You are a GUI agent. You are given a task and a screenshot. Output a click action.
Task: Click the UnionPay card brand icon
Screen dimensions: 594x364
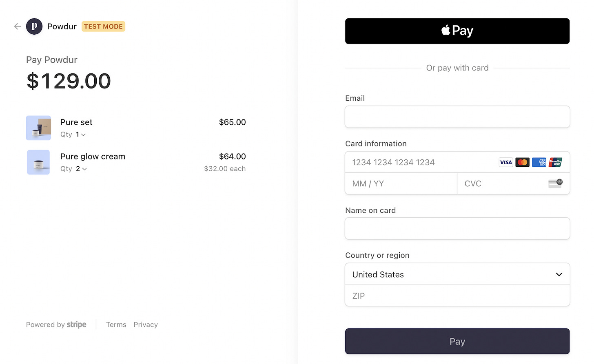[x=556, y=162]
